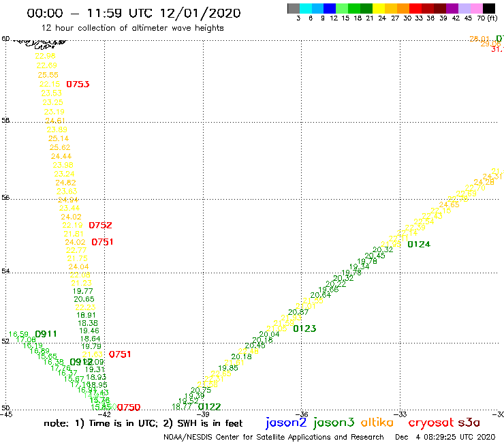Click the 'note: 1) Time is in UTC' text
504x443 pixels.
[101, 423]
